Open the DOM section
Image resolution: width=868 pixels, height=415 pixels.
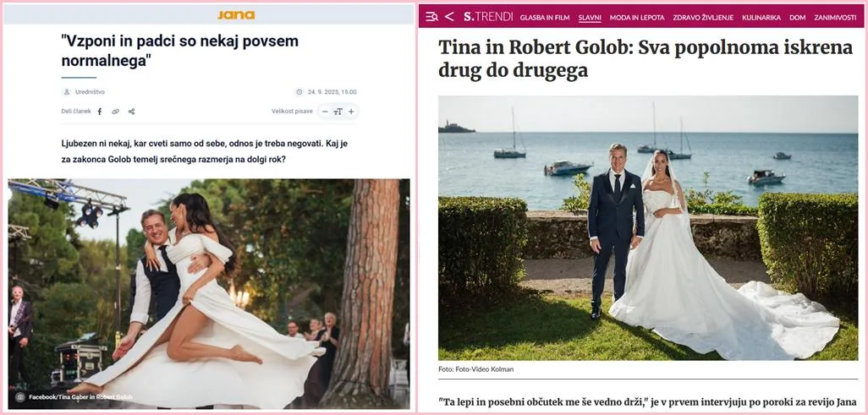point(797,18)
